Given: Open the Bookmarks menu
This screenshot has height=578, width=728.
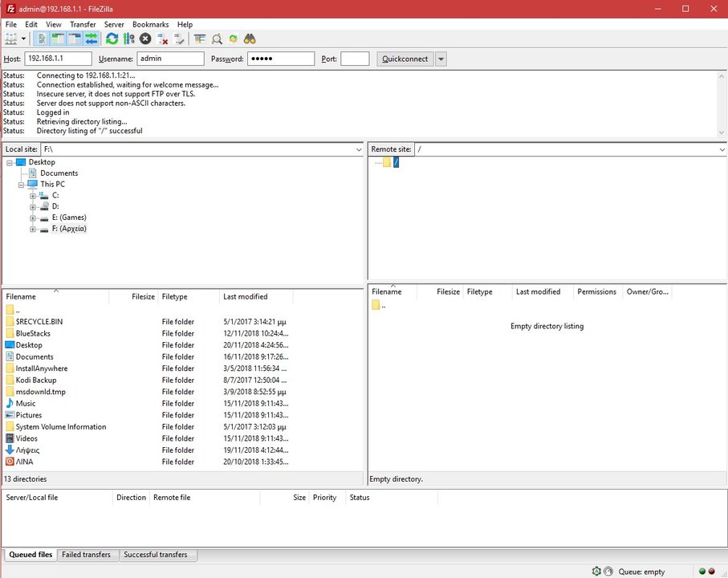Looking at the screenshot, I should [x=150, y=25].
